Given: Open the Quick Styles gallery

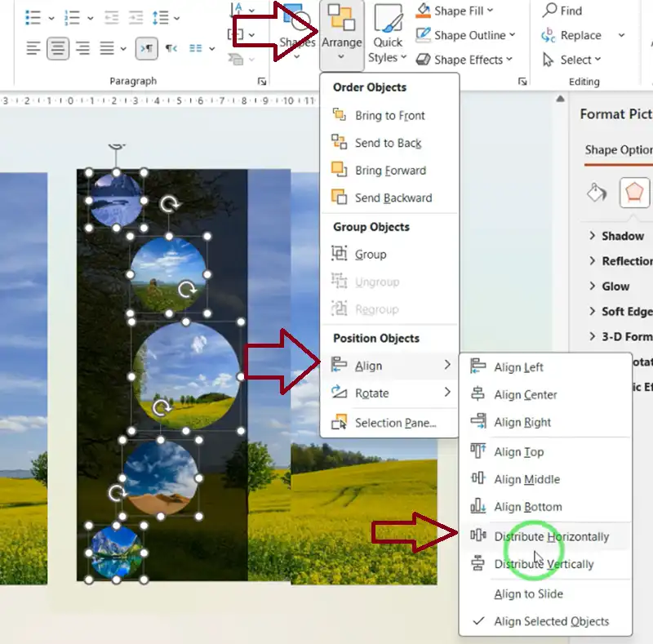Looking at the screenshot, I should point(388,37).
